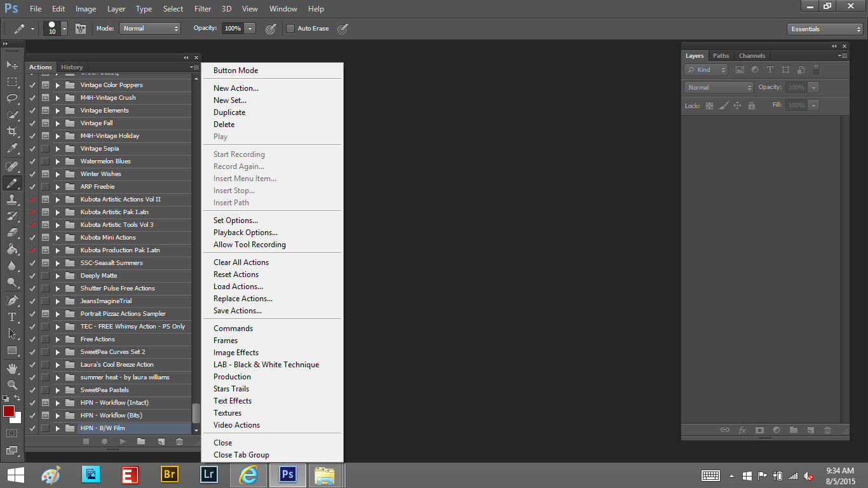Click the lock all icon in Layers panel
Screen dimensions: 868x488
click(752, 105)
